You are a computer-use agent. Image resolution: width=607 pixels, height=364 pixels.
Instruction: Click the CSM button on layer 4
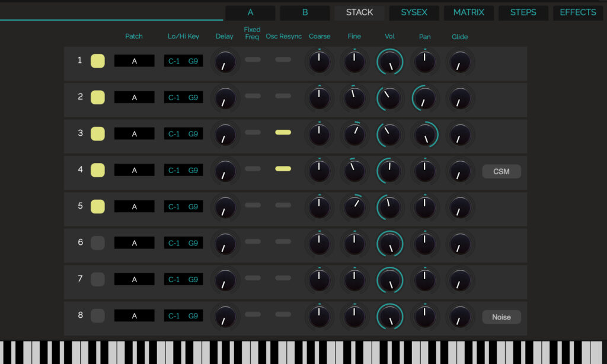501,171
